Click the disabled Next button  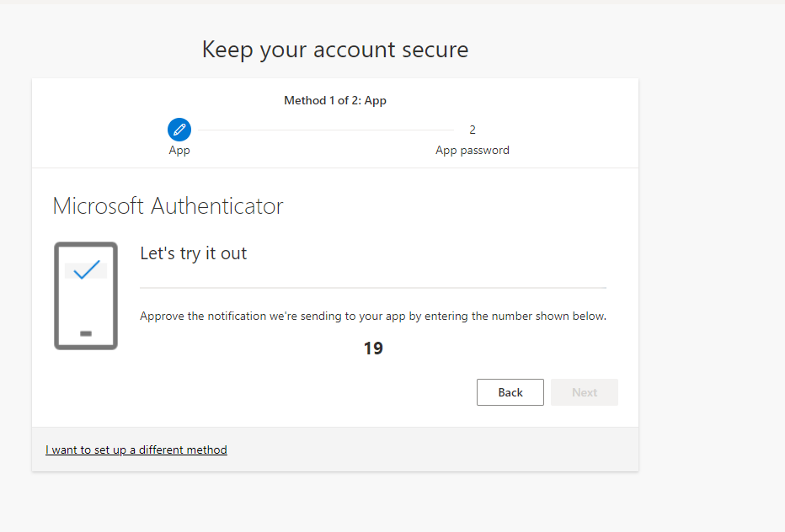[585, 392]
